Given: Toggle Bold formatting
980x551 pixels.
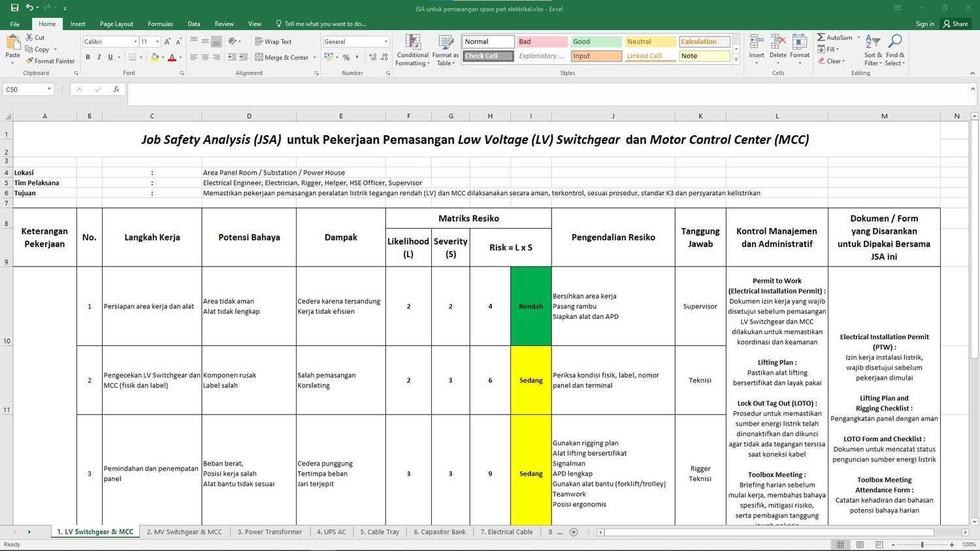Looking at the screenshot, I should 88,58.
